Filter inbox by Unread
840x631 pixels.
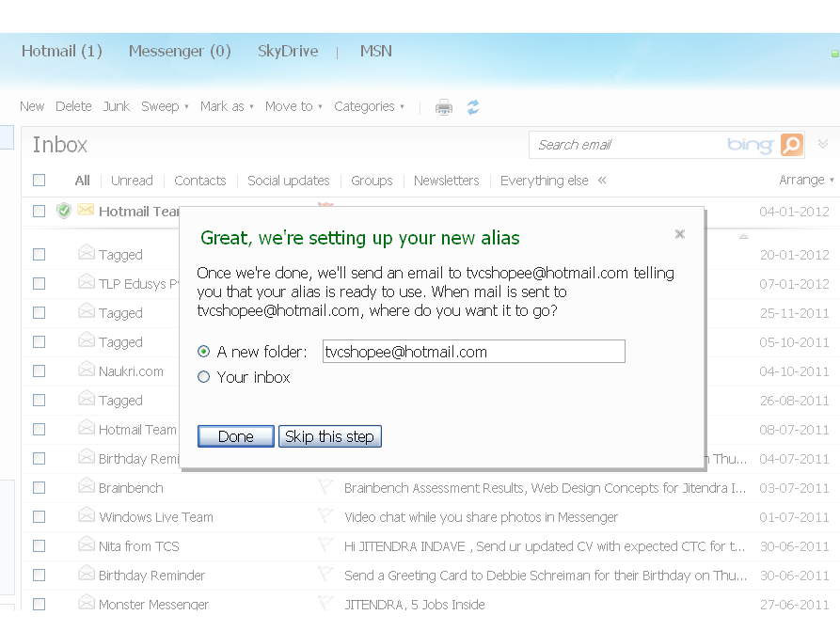tap(132, 181)
